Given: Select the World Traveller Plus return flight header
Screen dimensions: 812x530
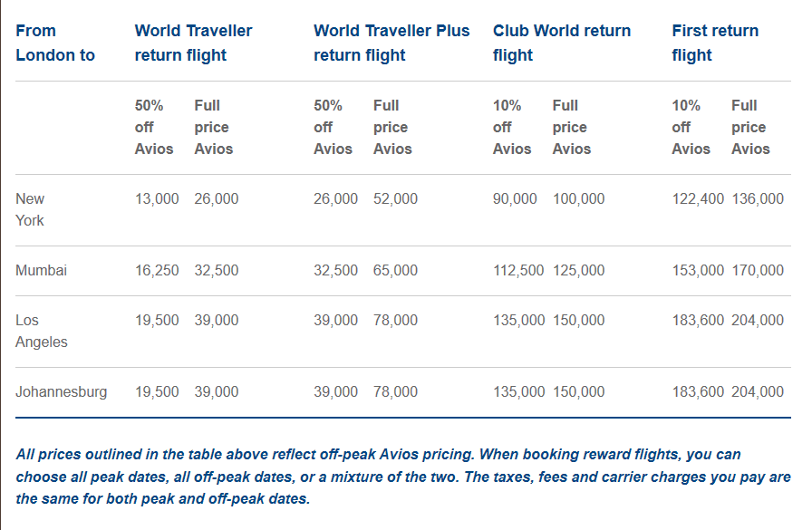Looking at the screenshot, I should (391, 43).
